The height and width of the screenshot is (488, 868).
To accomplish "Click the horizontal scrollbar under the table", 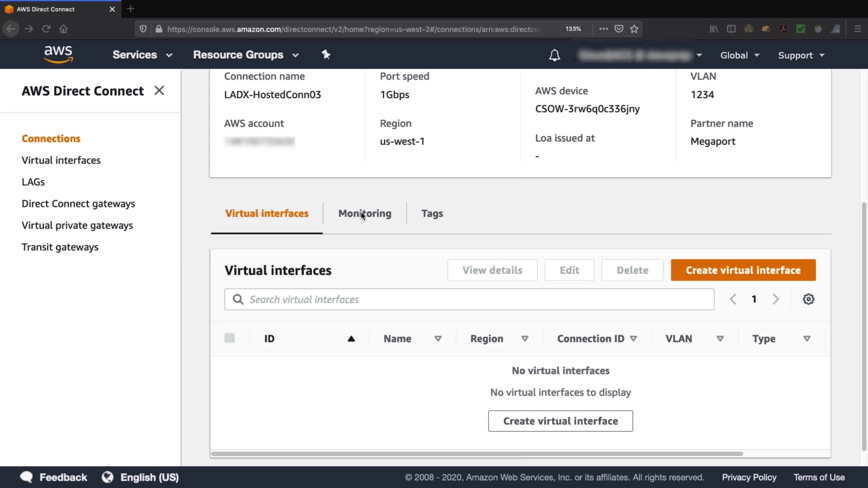I will click(476, 454).
